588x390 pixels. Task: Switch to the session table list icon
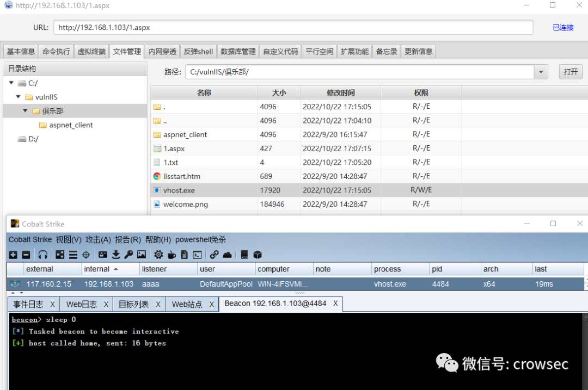[x=73, y=255]
